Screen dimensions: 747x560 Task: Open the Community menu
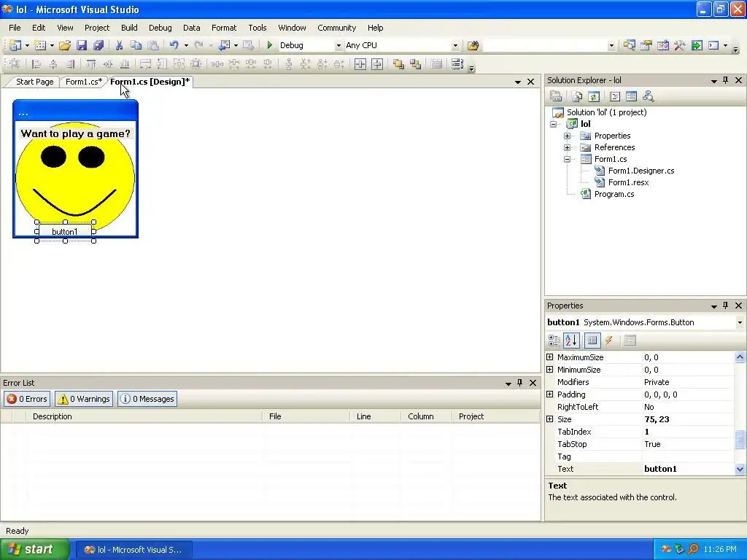coord(337,28)
